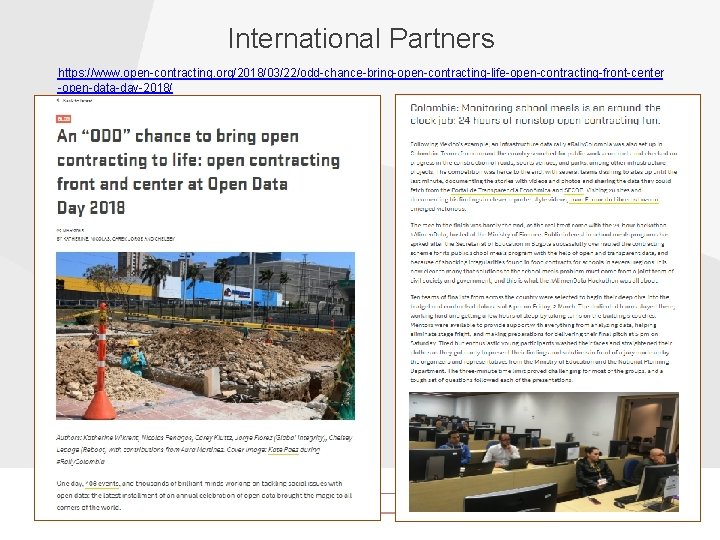Click the 'Authors: Katherine Wikrent' caption paragraph
Screen dimensions: 720x540
(x=204, y=450)
